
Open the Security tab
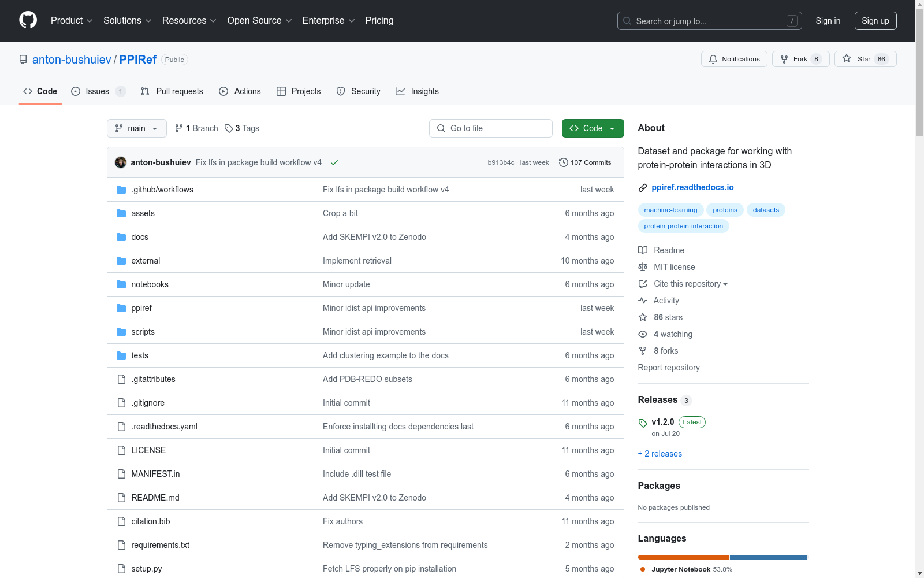pyautogui.click(x=359, y=91)
